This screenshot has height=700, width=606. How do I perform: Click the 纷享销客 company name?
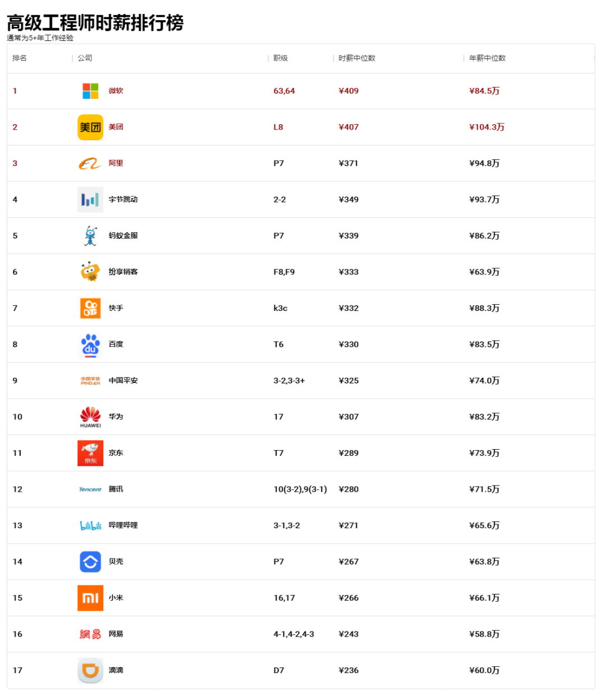click(123, 272)
